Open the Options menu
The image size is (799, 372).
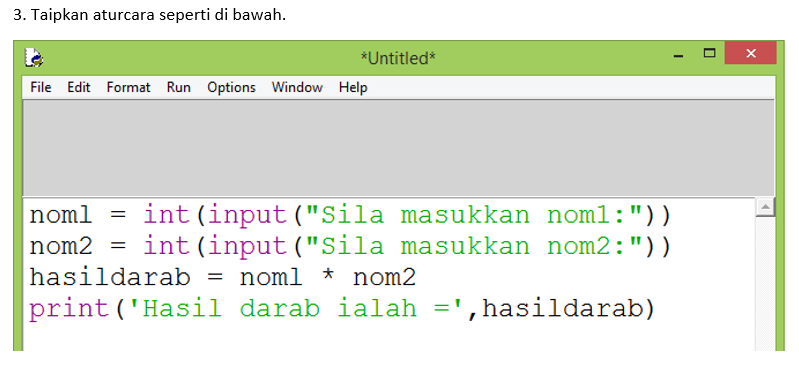(x=231, y=88)
